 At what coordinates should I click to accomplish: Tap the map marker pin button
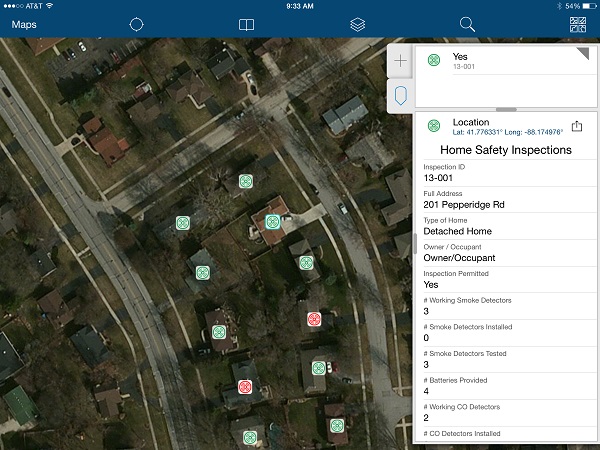(x=400, y=96)
